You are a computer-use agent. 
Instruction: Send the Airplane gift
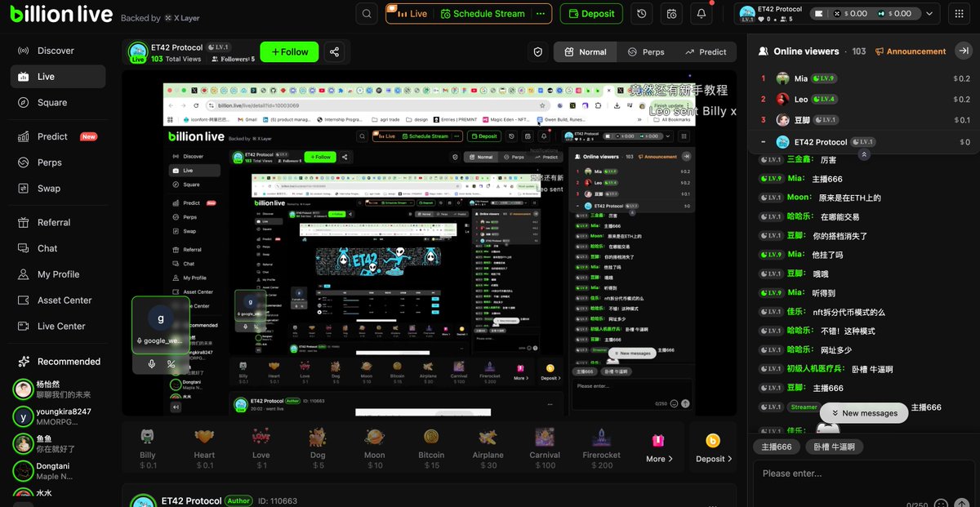point(488,447)
